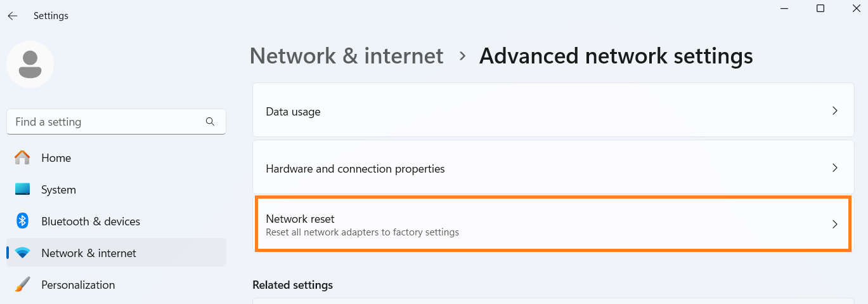Viewport: 868px width, 304px height.
Task: Go to the Home label in the sidebar
Action: point(56,158)
